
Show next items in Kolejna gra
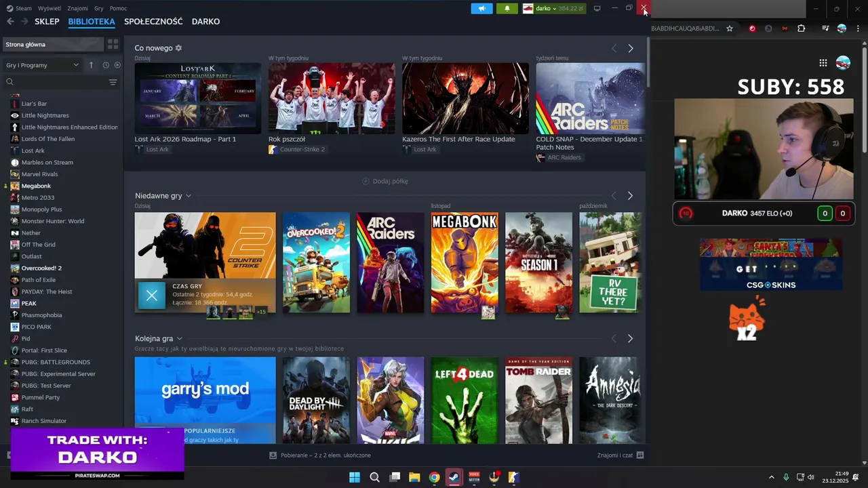(630, 338)
